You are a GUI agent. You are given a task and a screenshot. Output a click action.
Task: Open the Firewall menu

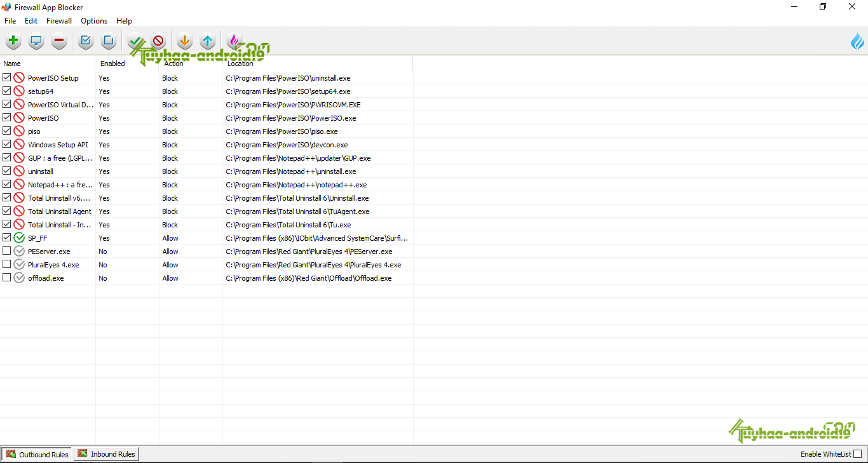(59, 21)
